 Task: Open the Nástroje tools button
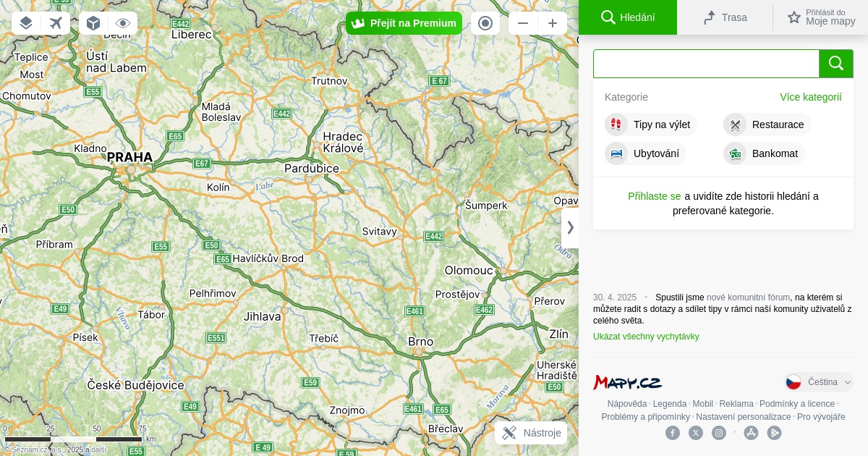pos(531,433)
